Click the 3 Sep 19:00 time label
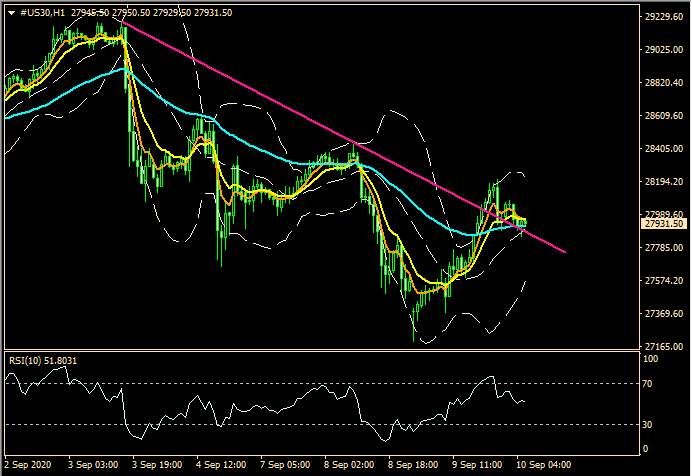The height and width of the screenshot is (476, 692). click(x=158, y=465)
